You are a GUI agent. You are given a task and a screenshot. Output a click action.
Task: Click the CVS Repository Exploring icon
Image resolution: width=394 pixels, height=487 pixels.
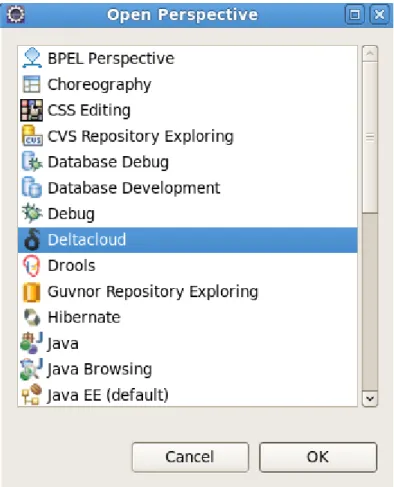pyautogui.click(x=32, y=136)
